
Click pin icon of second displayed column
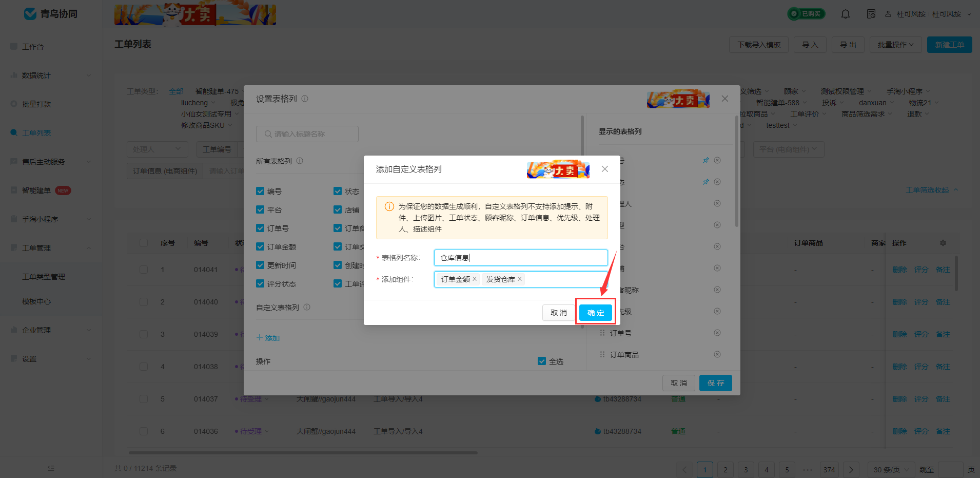pos(706,182)
